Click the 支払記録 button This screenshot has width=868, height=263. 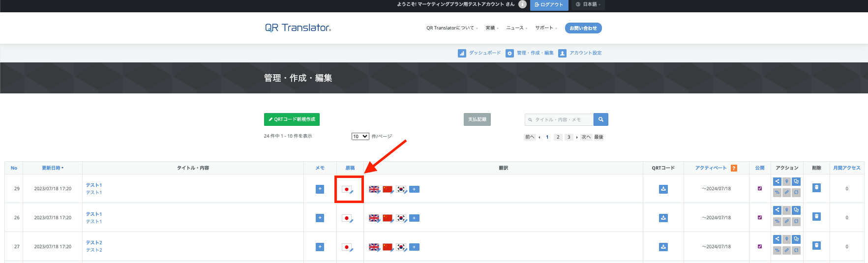coord(477,119)
